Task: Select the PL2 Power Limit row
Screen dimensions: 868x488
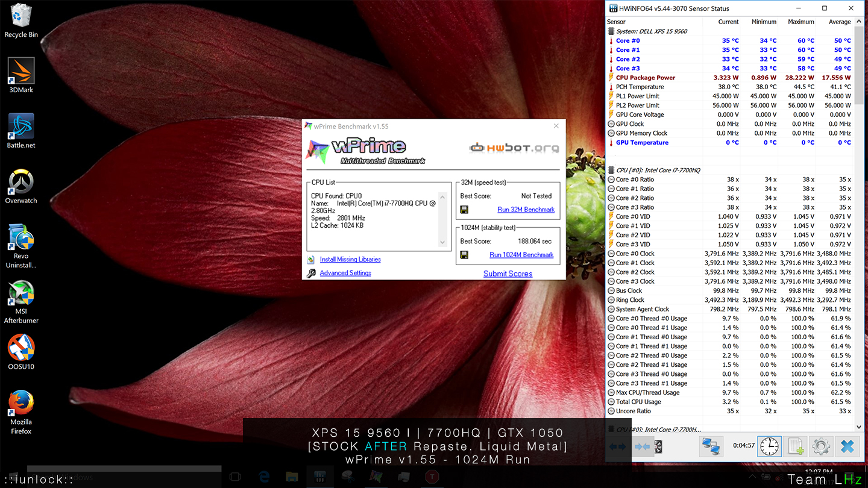Action: [x=729, y=105]
